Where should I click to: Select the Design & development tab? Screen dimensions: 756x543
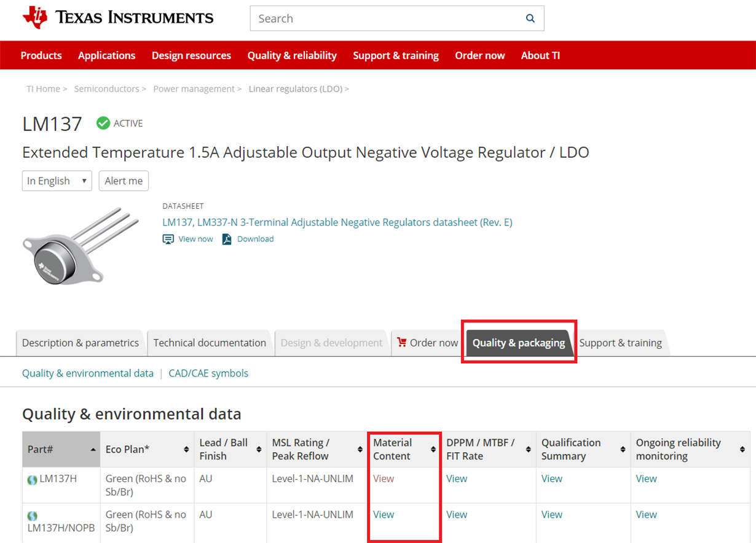click(x=331, y=343)
